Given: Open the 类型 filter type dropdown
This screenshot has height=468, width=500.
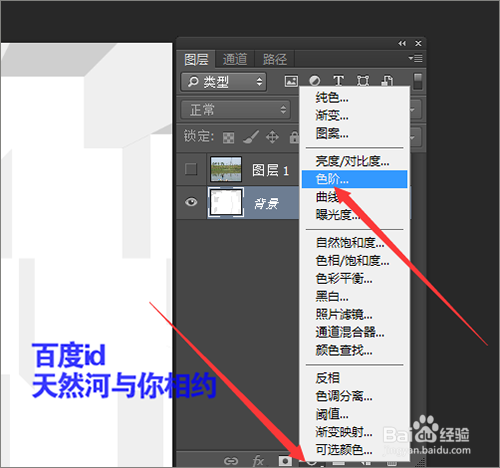Looking at the screenshot, I should pyautogui.click(x=224, y=82).
